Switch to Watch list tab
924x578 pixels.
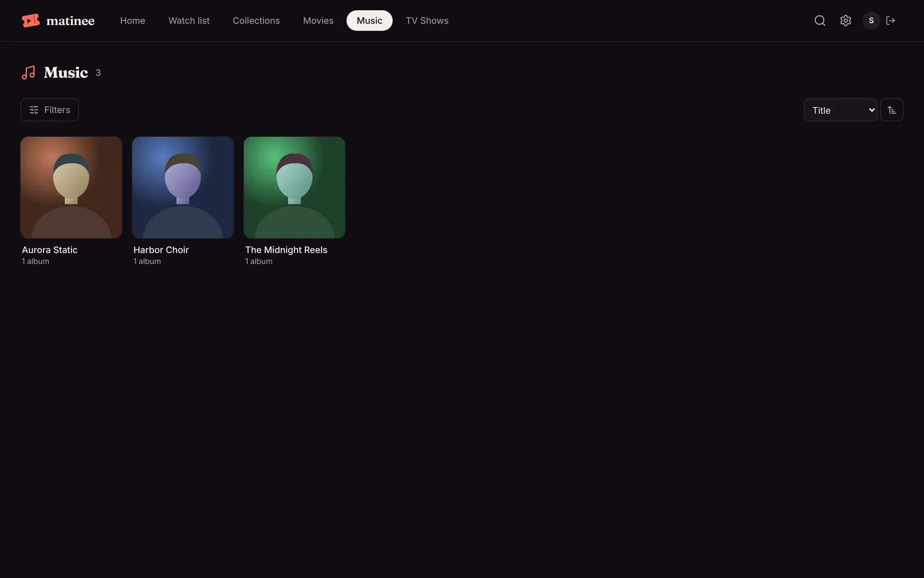(x=189, y=21)
